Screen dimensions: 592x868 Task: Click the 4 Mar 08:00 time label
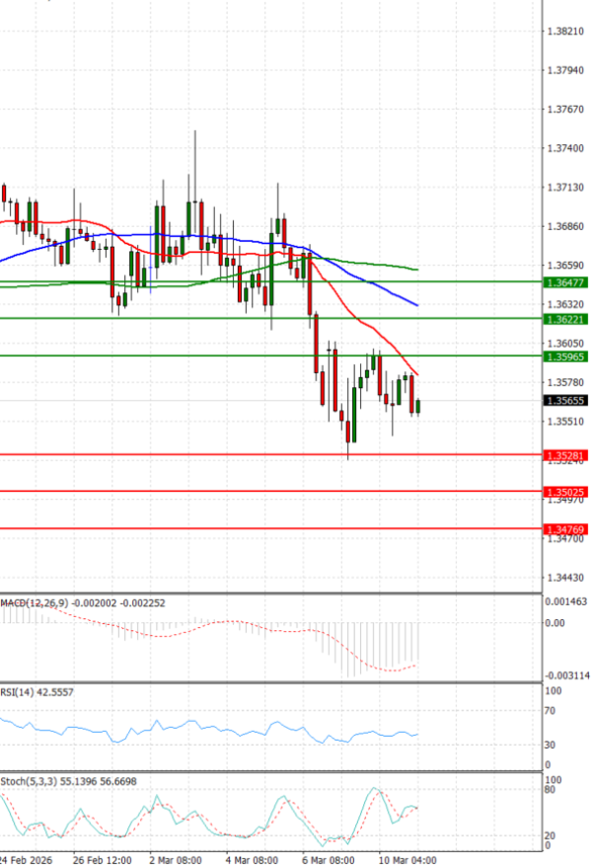pos(254,860)
